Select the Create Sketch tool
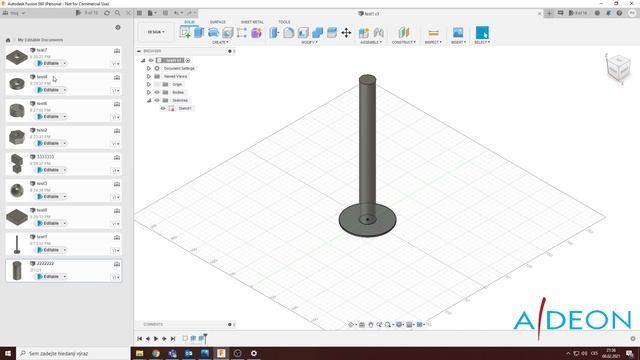The image size is (640, 360). (184, 32)
